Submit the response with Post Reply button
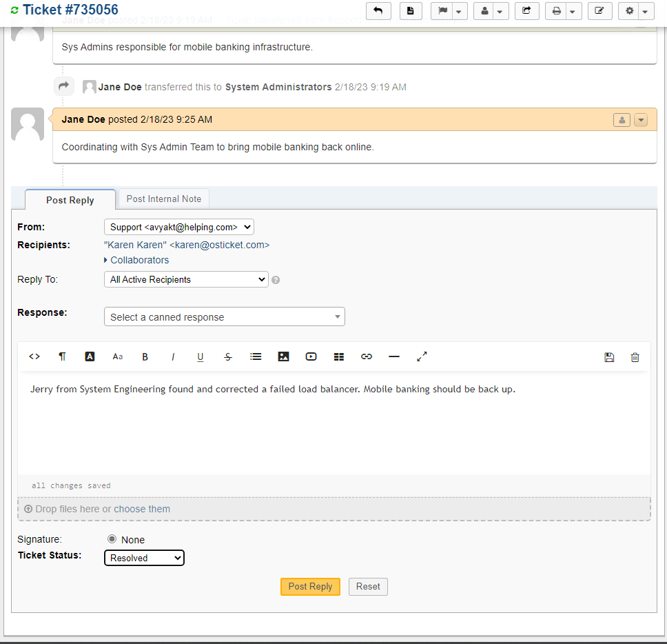The image size is (667, 644). (x=310, y=586)
